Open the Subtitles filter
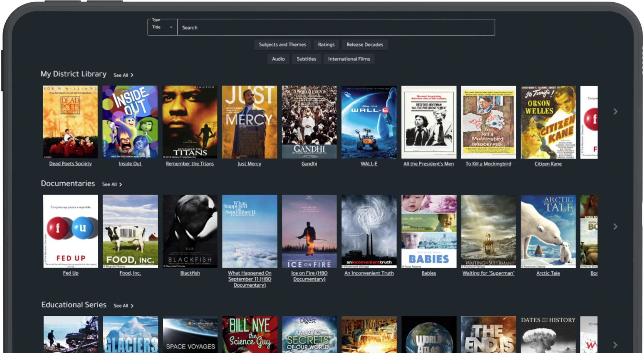 (306, 59)
